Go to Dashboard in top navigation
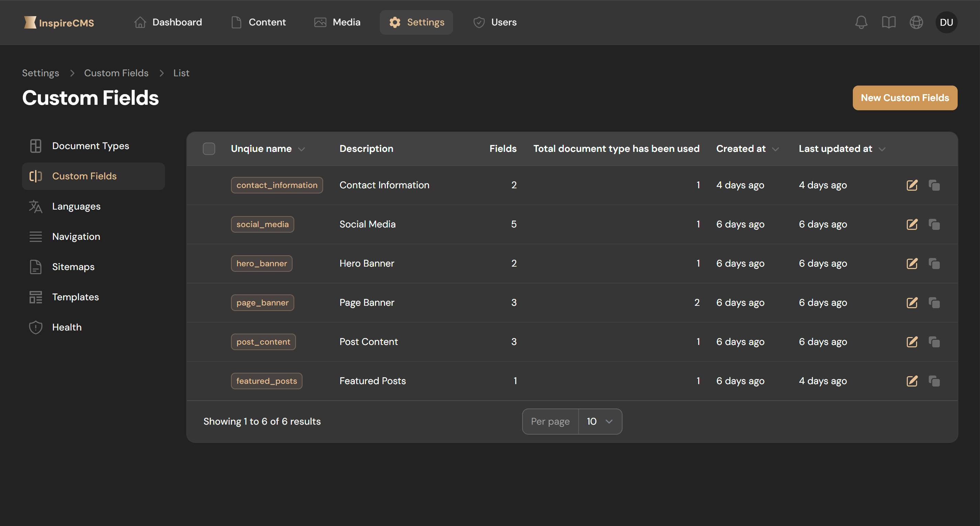 pos(168,22)
